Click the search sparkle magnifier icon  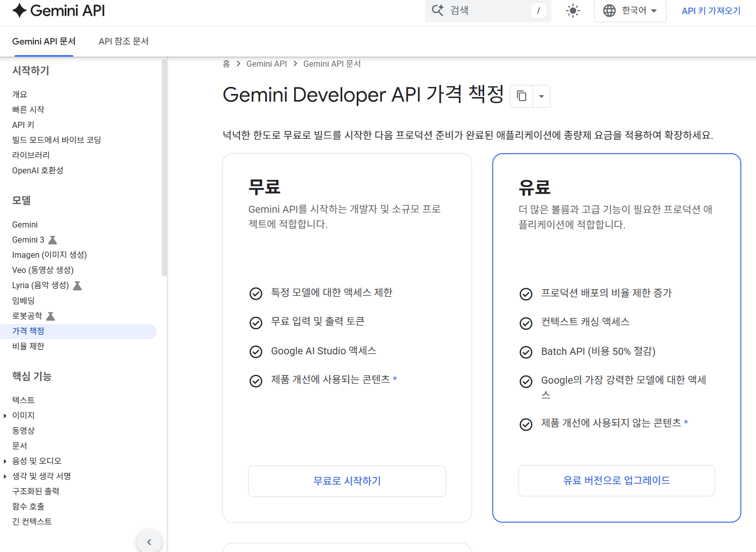(438, 10)
